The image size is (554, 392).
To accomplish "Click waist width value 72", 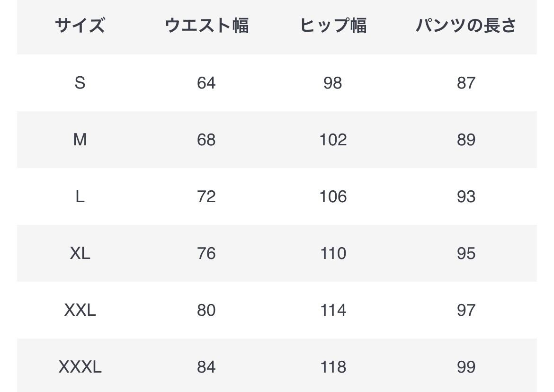I will click(206, 196).
